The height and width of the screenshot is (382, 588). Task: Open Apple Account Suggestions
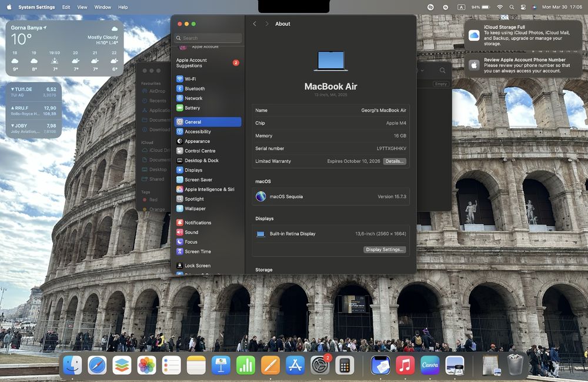[208, 63]
